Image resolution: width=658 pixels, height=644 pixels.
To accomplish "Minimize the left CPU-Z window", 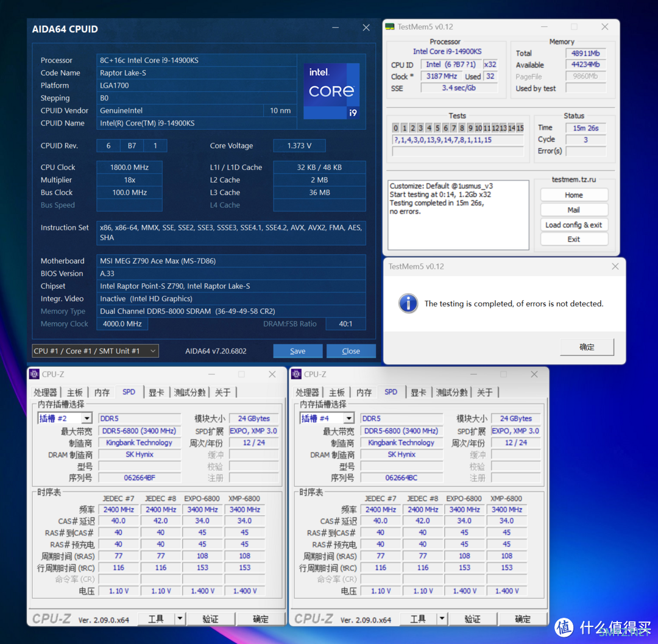I will (x=211, y=374).
